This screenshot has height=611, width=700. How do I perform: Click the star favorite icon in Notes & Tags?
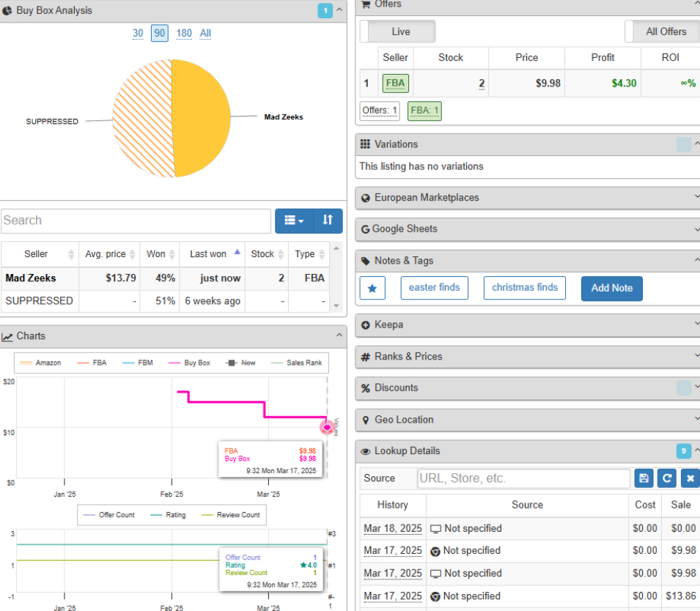tap(372, 288)
